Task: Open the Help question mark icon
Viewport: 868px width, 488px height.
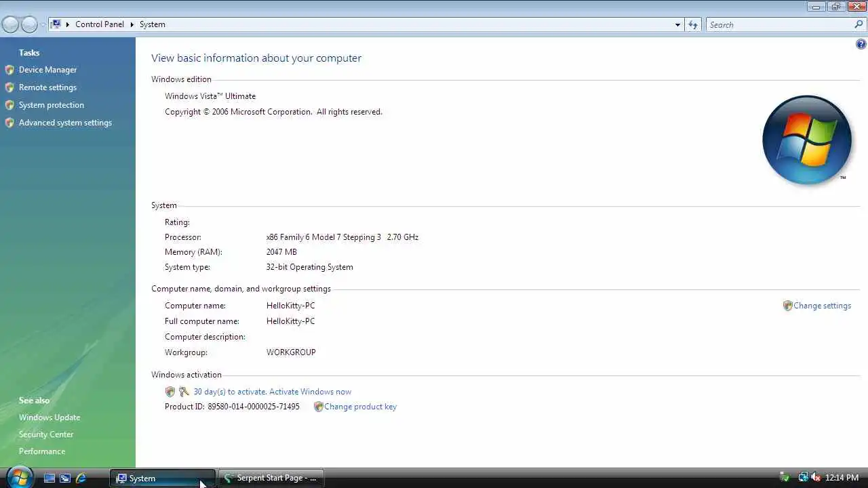Action: [x=861, y=44]
